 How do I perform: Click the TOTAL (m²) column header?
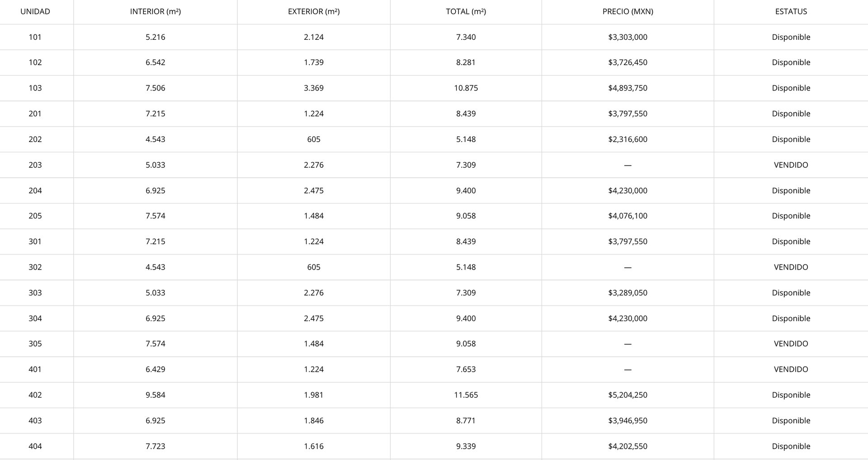coord(466,12)
